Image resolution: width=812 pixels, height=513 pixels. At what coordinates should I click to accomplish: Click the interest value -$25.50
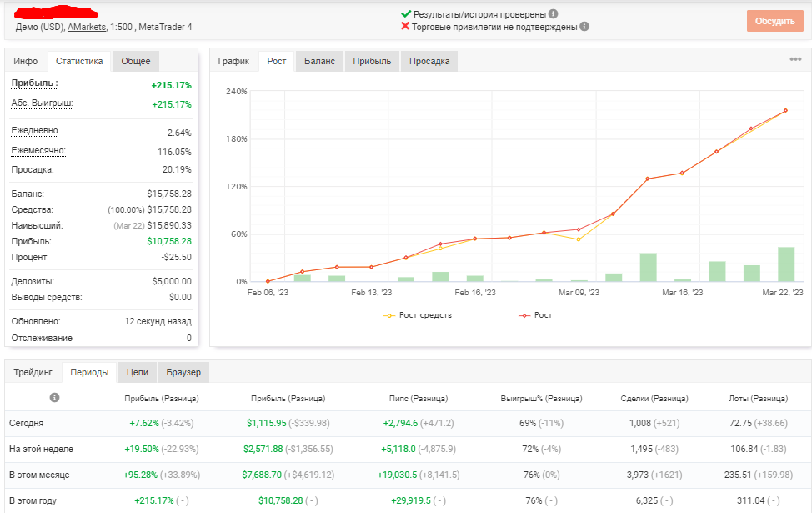pyautogui.click(x=177, y=257)
